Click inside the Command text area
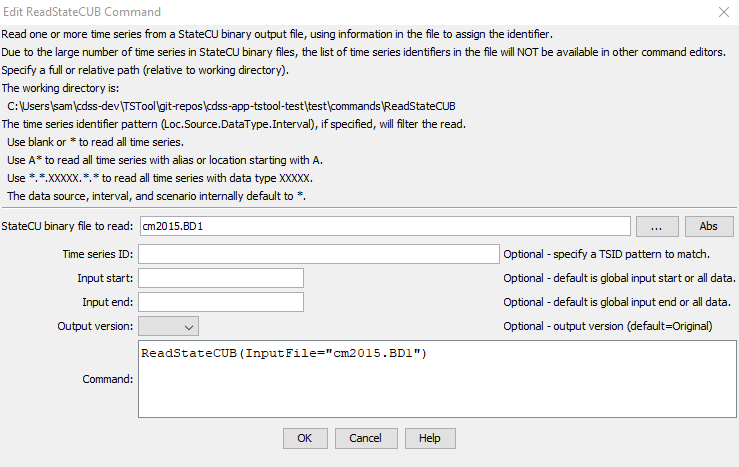Viewport: 739px width, 467px height. click(437, 379)
